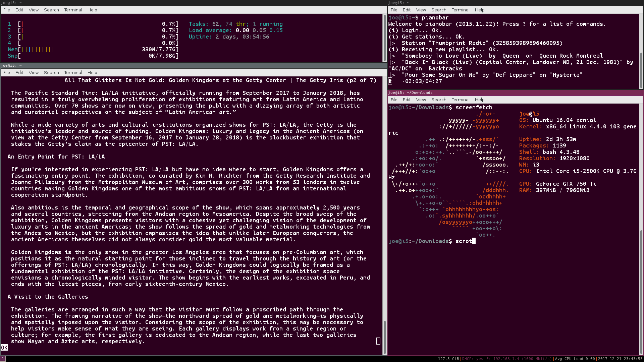Click 'An Entry Point for PST: LA/LA' heading
The width and height of the screenshot is (644, 362).
[x=56, y=157]
